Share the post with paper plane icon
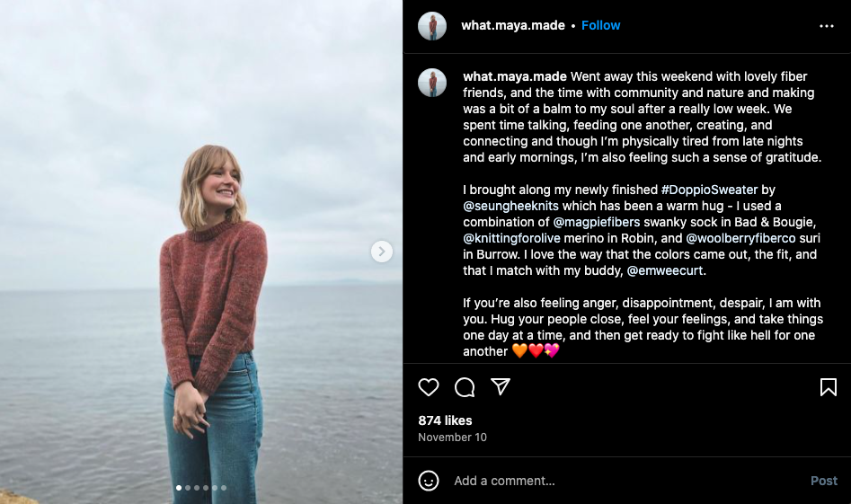This screenshot has height=504, width=851. click(x=501, y=386)
